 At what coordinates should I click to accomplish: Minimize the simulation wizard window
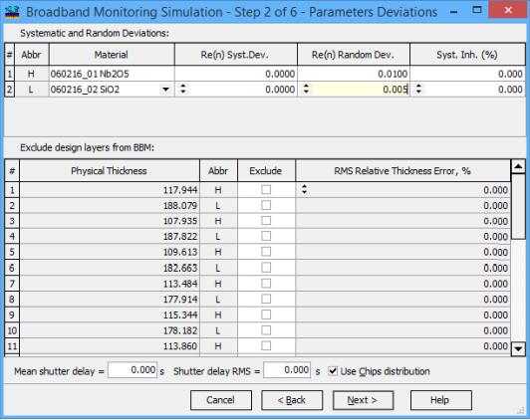[454, 12]
